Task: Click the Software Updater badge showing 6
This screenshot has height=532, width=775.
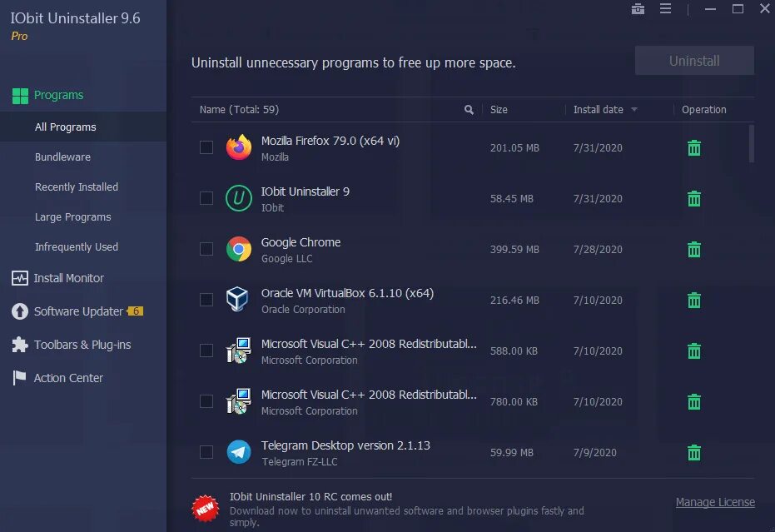Action: click(x=136, y=311)
